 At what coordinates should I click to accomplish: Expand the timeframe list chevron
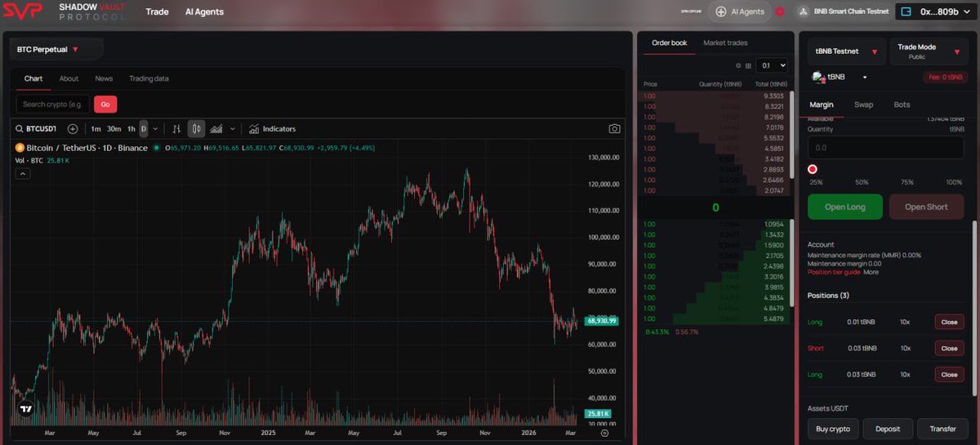tap(155, 129)
